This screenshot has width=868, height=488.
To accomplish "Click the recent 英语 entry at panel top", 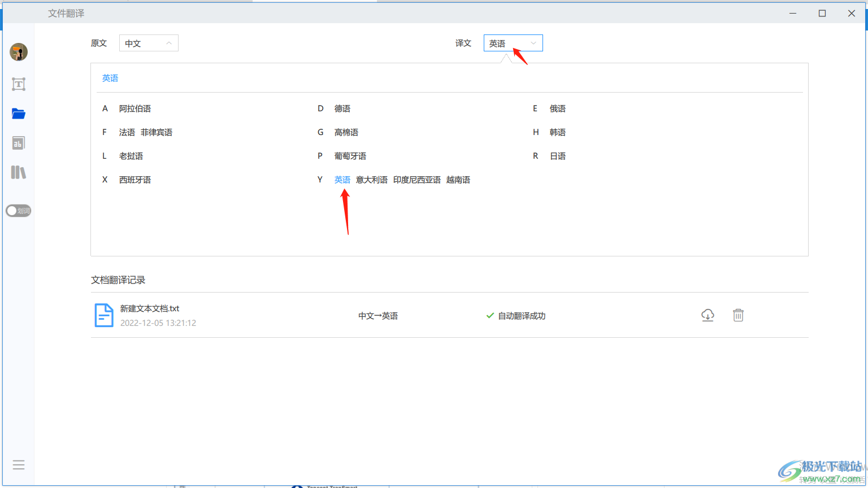I will [110, 78].
